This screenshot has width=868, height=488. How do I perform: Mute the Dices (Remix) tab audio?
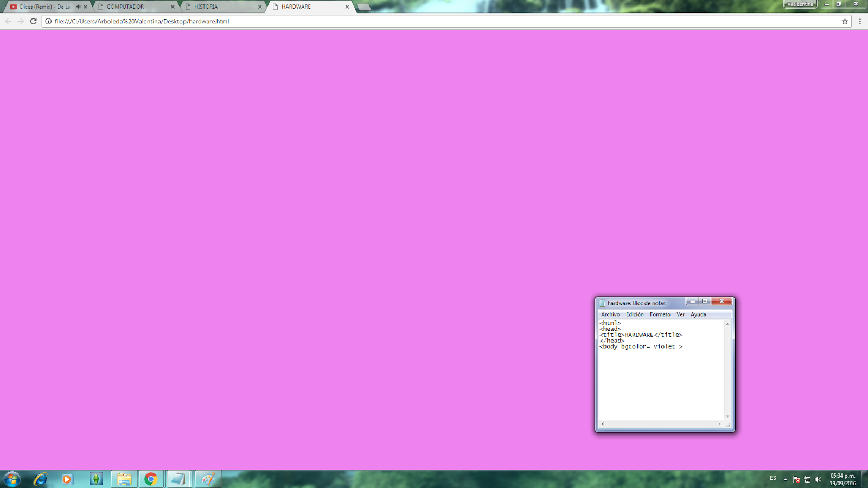(78, 7)
